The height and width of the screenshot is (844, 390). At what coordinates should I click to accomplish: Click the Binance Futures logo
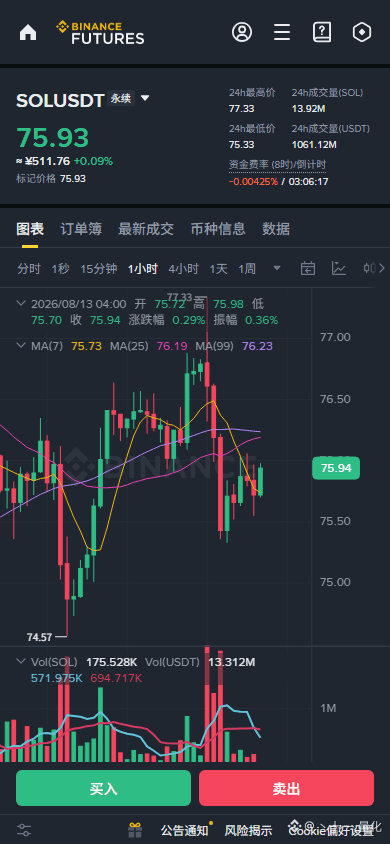point(101,33)
